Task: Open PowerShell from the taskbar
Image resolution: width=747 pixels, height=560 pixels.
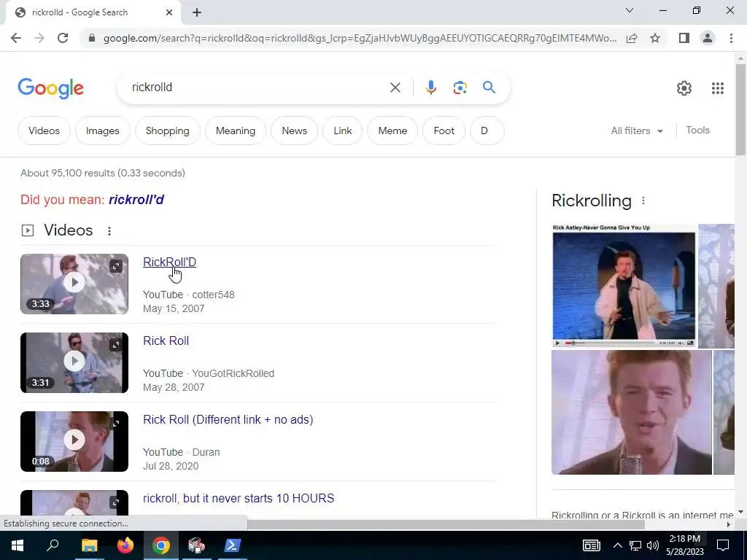Action: [233, 545]
